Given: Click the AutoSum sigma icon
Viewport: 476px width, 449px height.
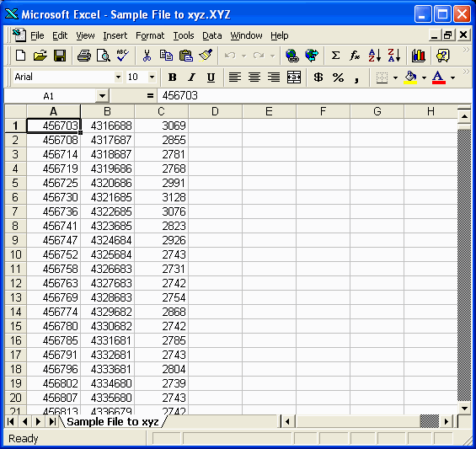Looking at the screenshot, I should tap(335, 56).
